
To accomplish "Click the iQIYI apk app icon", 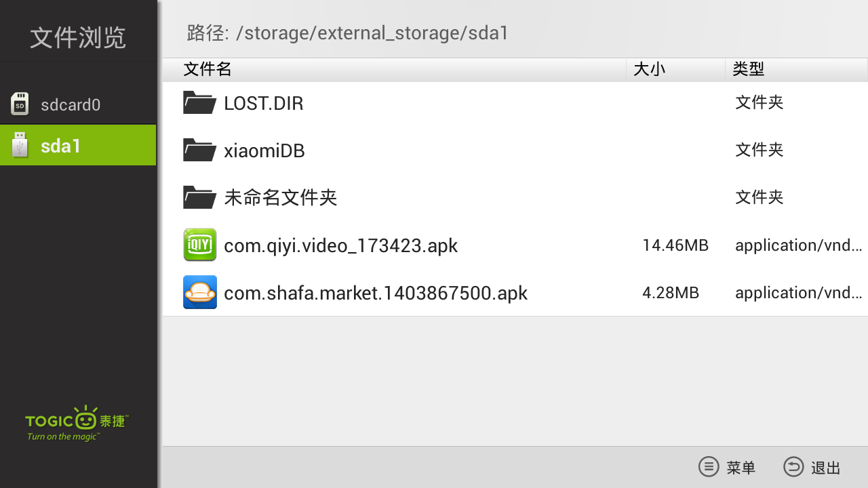I will tap(200, 245).
